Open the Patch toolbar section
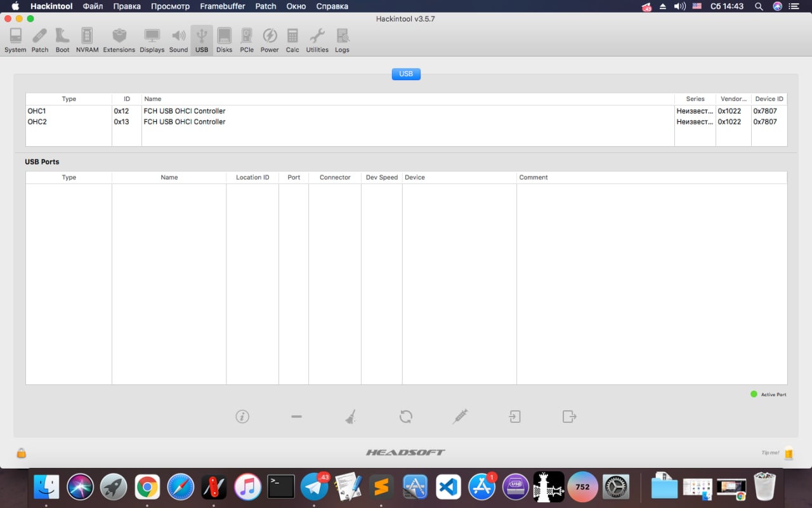812x508 pixels. (x=40, y=40)
